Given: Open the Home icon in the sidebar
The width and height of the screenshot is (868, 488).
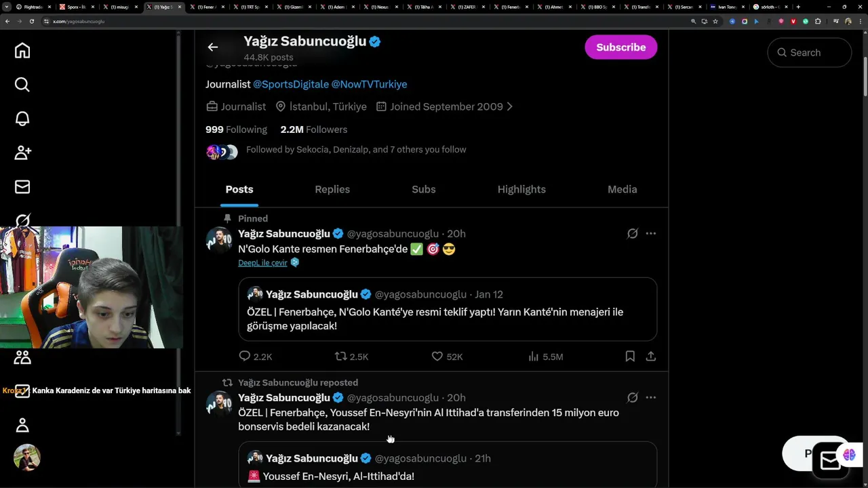Looking at the screenshot, I should (x=22, y=51).
